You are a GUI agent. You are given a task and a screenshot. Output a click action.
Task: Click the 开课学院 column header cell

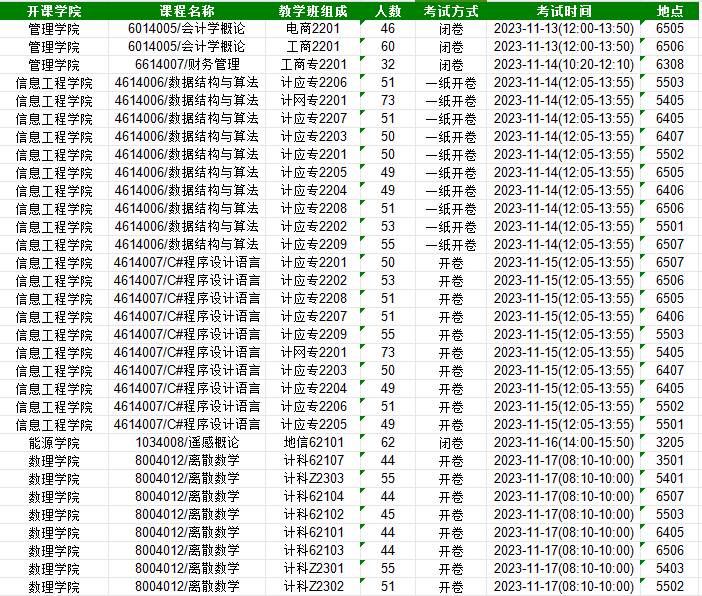pos(54,11)
